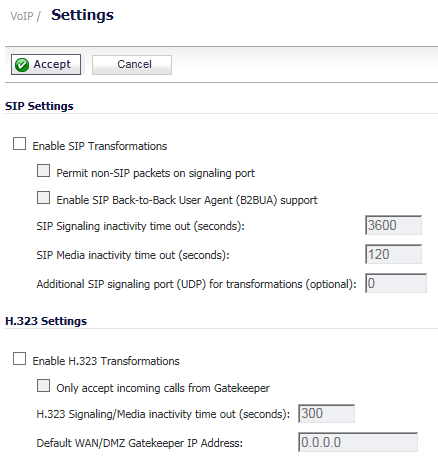The height and width of the screenshot is (469, 438).
Task: Check Enable SIP Back-to-Back User Agent support
Action: 43,198
